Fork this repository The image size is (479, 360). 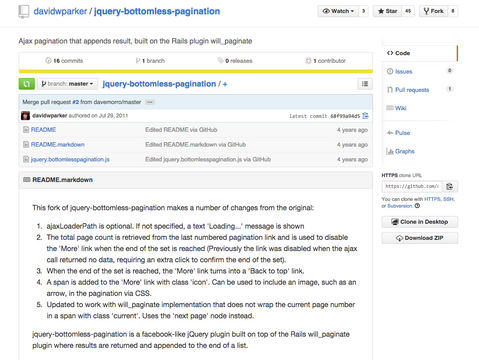433,11
